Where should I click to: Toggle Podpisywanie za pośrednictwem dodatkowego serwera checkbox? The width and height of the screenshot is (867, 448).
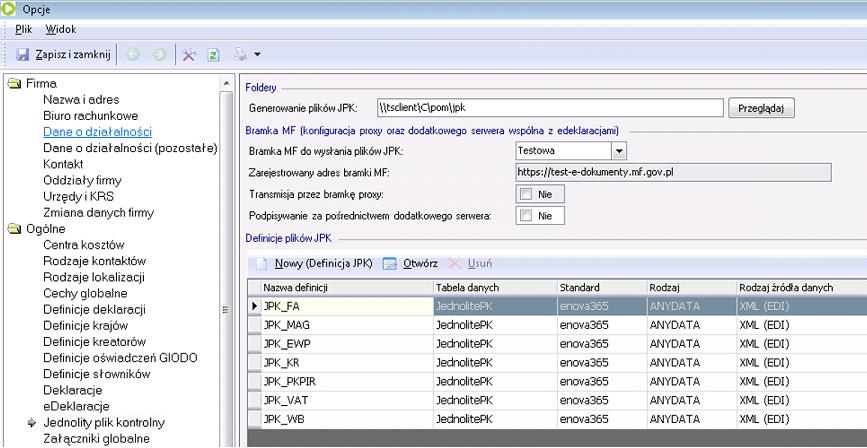coord(526,216)
